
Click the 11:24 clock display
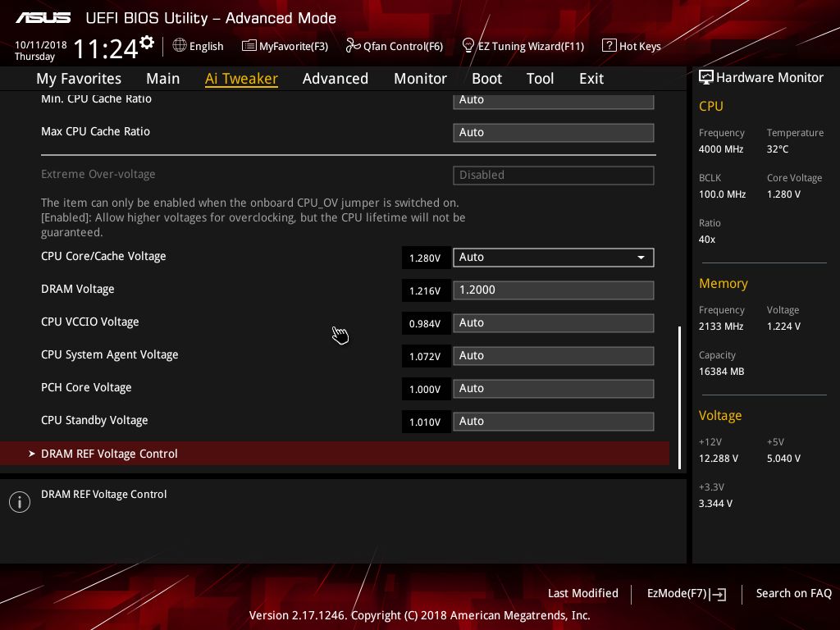(x=106, y=48)
